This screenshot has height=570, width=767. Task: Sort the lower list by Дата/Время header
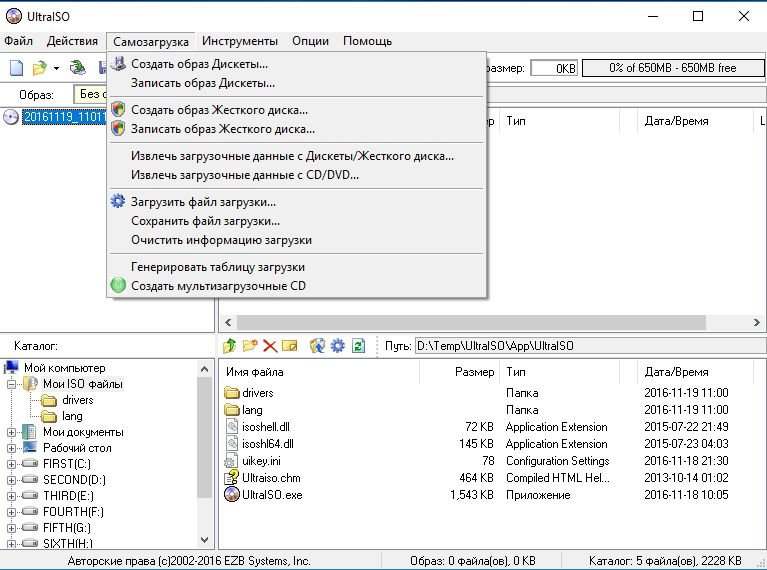pyautogui.click(x=695, y=372)
